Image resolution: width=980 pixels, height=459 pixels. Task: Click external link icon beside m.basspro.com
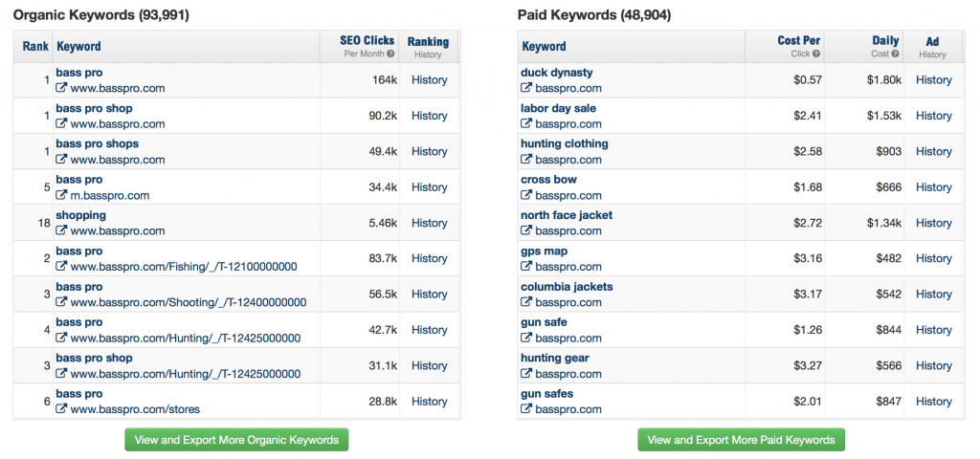[61, 195]
